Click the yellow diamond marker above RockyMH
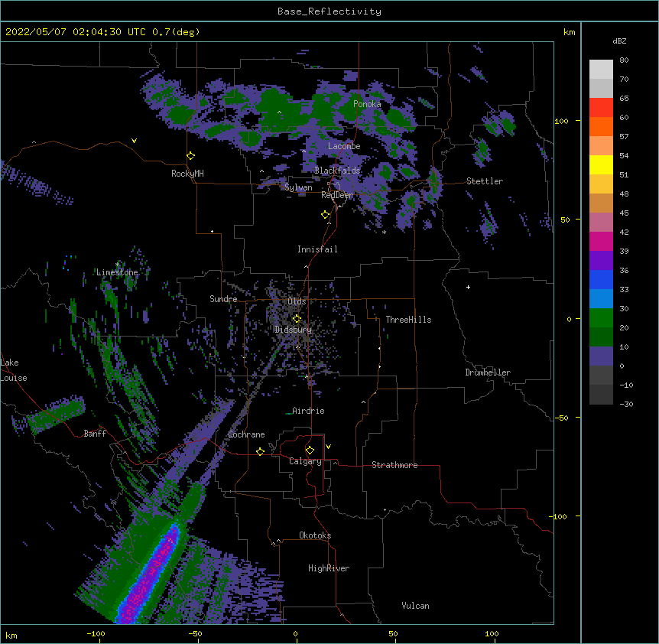This screenshot has width=659, height=644. point(191,156)
